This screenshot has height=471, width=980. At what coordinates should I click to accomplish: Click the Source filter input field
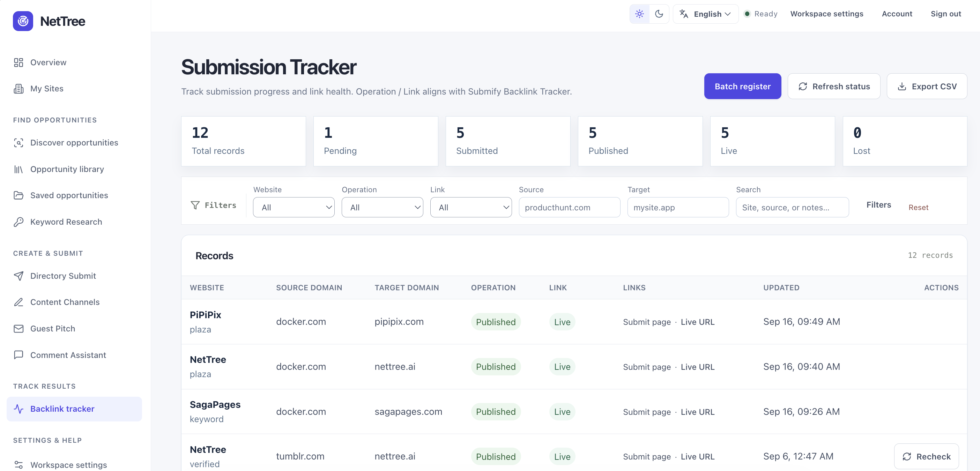point(569,207)
